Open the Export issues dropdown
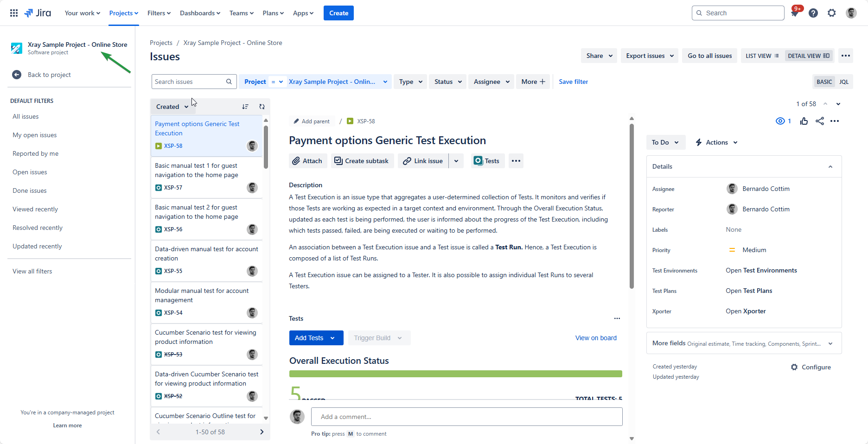The height and width of the screenshot is (444, 868). [x=650, y=56]
